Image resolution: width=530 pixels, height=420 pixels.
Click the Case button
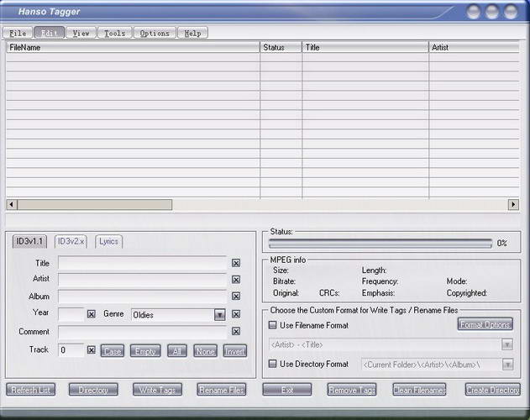[x=113, y=351]
